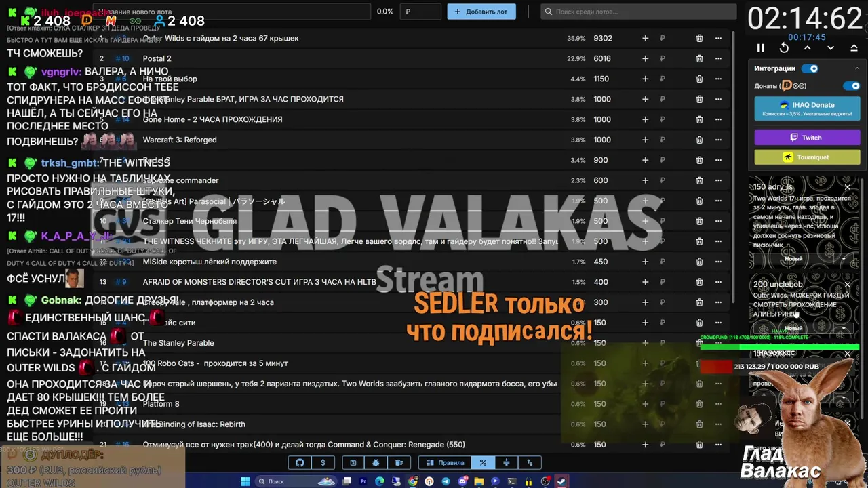The width and height of the screenshot is (868, 488).
Task: Dismiss the 150 adry_is donation card
Action: [x=847, y=187]
